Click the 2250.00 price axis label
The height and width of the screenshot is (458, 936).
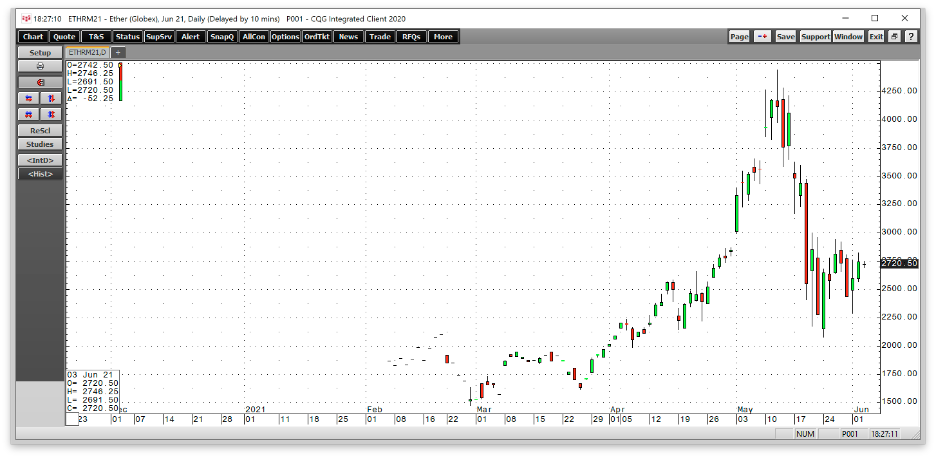coord(901,316)
